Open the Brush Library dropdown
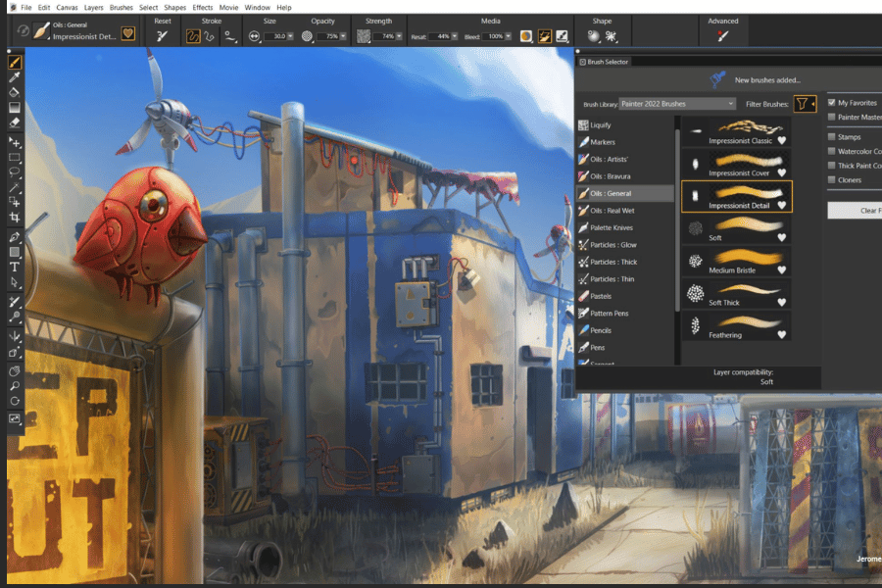Viewport: 882px width, 588px height. click(676, 104)
